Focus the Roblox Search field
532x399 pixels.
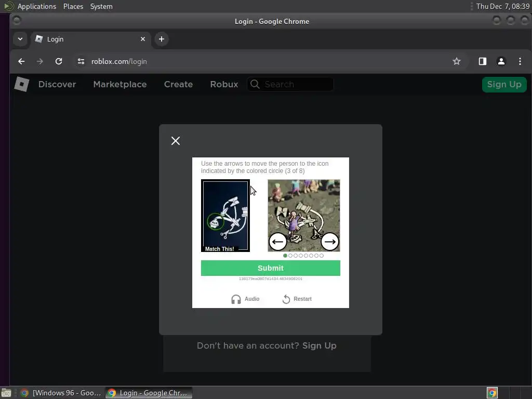pos(290,84)
